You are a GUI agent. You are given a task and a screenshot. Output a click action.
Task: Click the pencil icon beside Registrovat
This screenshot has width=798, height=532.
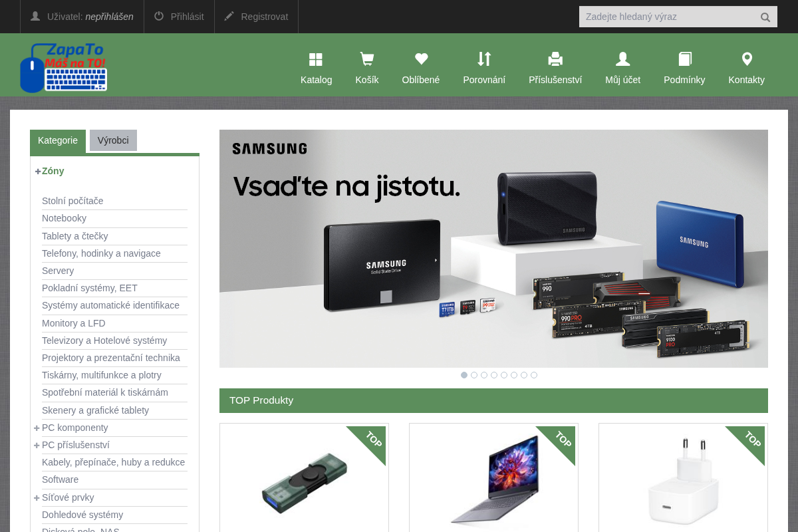[229, 16]
